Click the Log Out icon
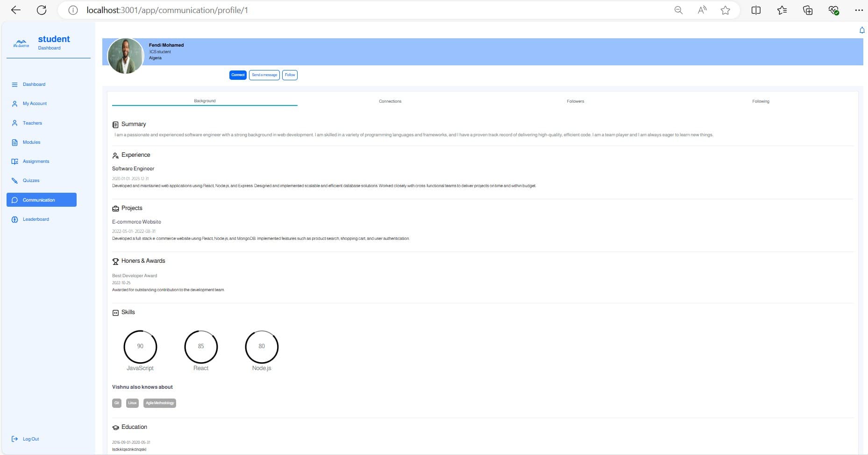The height and width of the screenshot is (455, 868). tap(14, 439)
